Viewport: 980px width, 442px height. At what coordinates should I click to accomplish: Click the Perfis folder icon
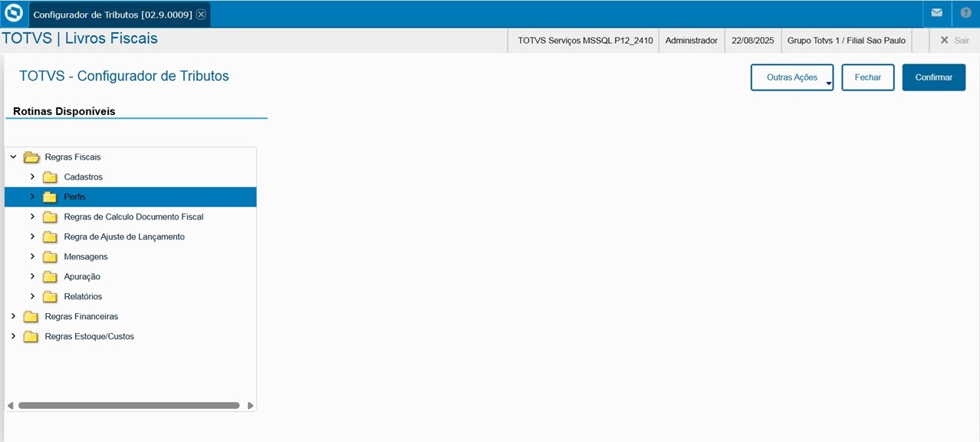coord(50,197)
